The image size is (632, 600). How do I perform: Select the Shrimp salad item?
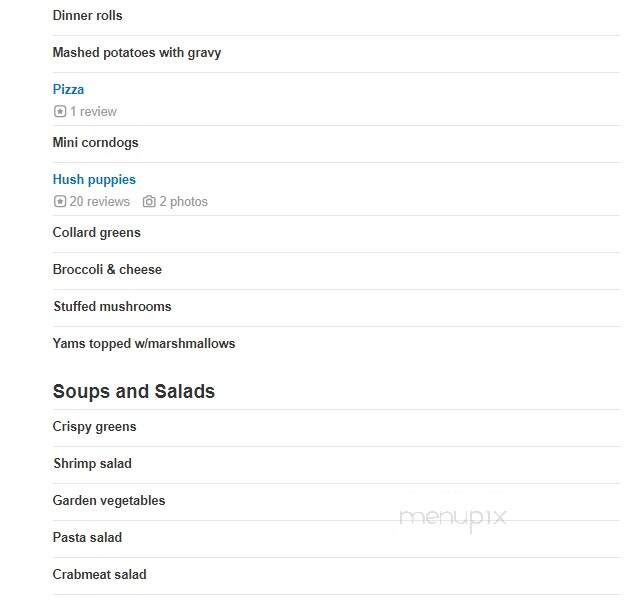tap(93, 463)
